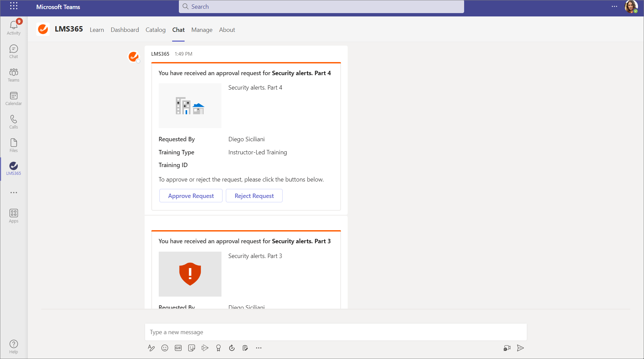The height and width of the screenshot is (359, 644).
Task: Click the Praise badge icon
Action: pos(218,348)
